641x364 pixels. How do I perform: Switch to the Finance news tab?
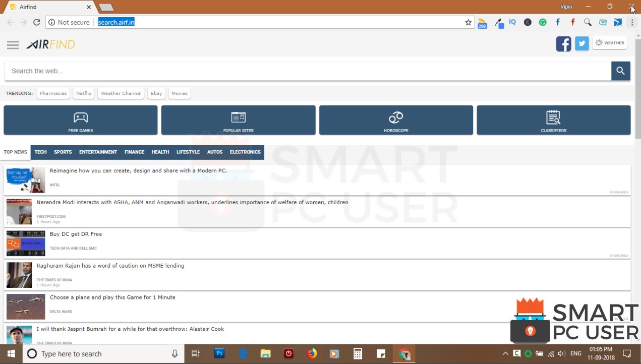click(x=134, y=152)
